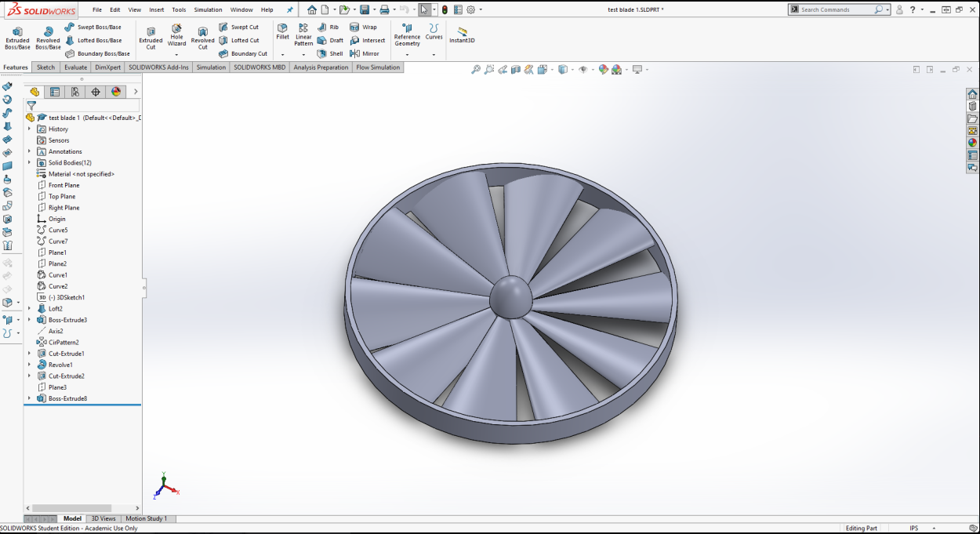This screenshot has height=534, width=980.
Task: Select the Extruded Boss/Base tool
Action: pos(17,37)
